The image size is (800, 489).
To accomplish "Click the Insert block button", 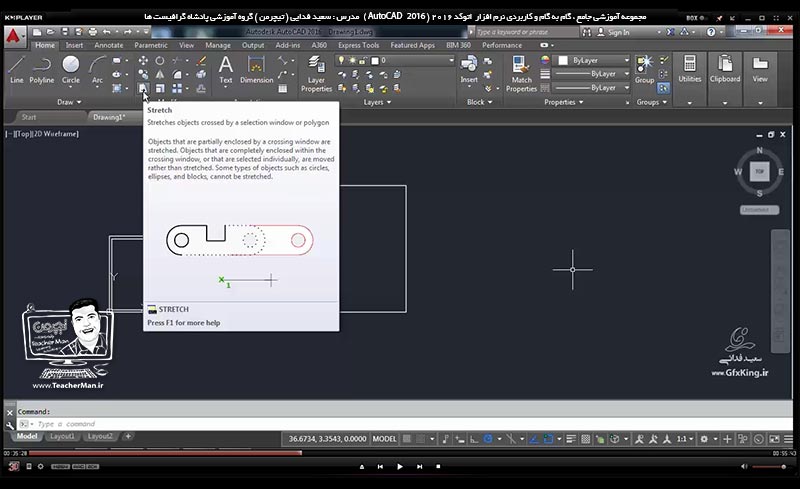I will pyautogui.click(x=468, y=70).
